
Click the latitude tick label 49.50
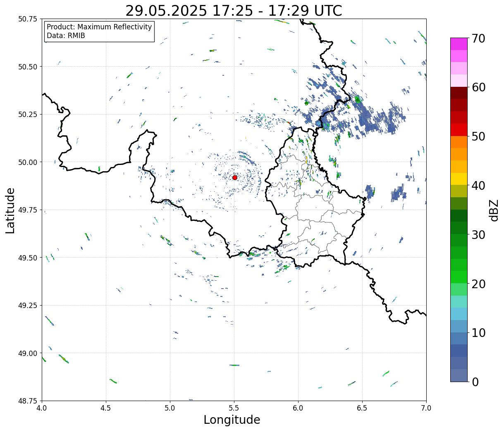pyautogui.click(x=28, y=258)
